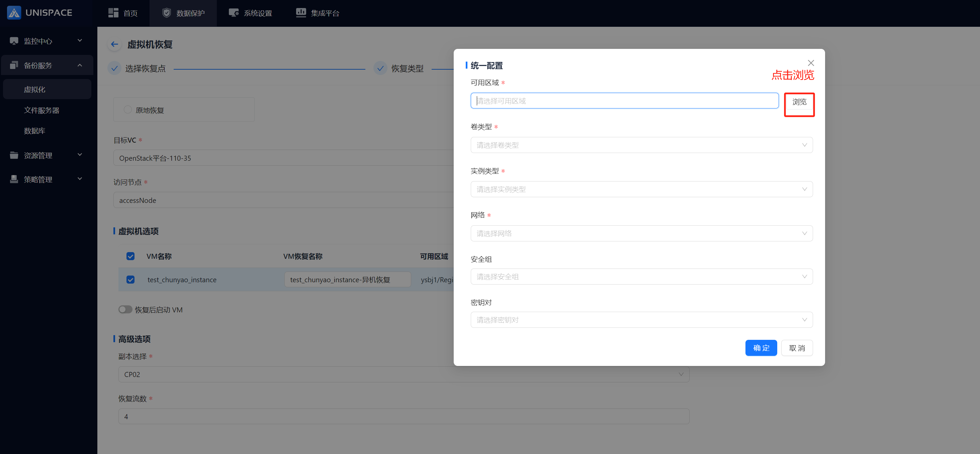Click the 数据保护 shield icon
Image resolution: width=980 pixels, height=454 pixels.
coord(167,13)
